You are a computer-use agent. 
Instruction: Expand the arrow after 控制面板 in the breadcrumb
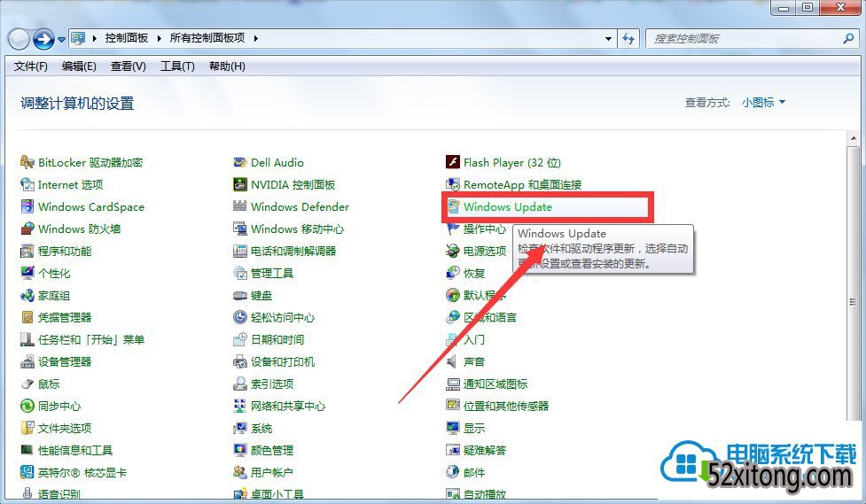[159, 38]
